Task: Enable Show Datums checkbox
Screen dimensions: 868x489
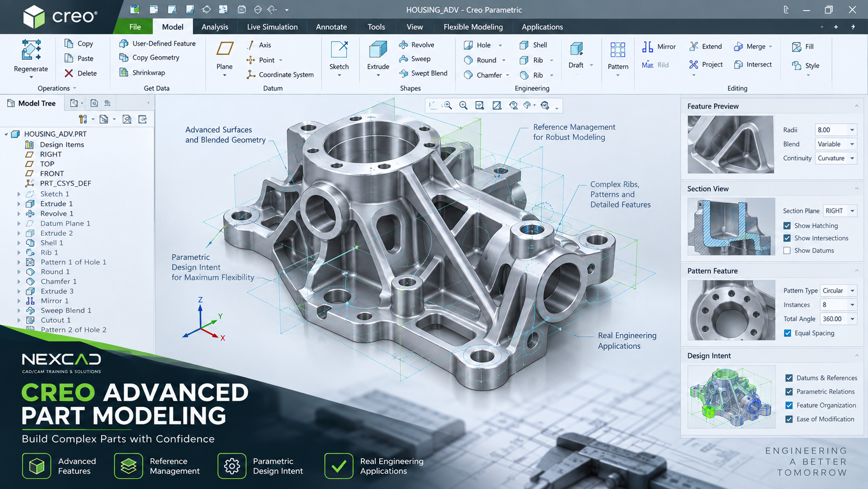Action: (787, 250)
